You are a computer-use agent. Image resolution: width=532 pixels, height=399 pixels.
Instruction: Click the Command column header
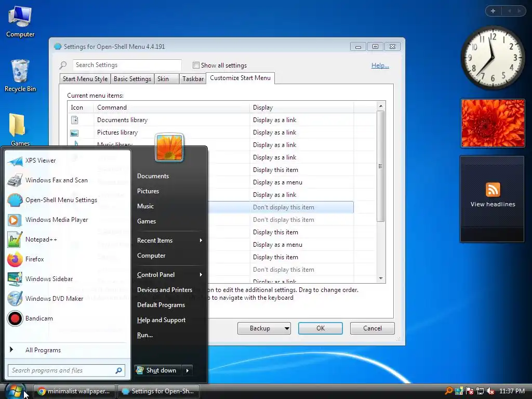(x=171, y=108)
